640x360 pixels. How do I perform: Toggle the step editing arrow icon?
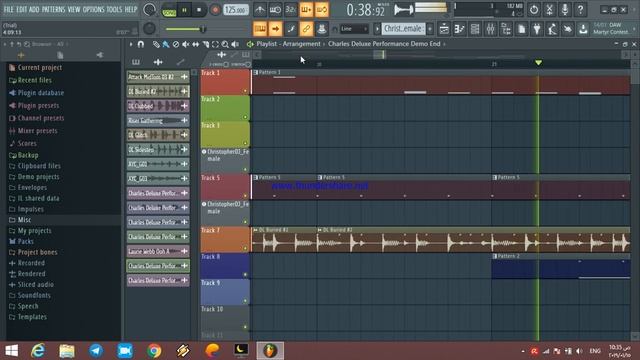tap(276, 29)
